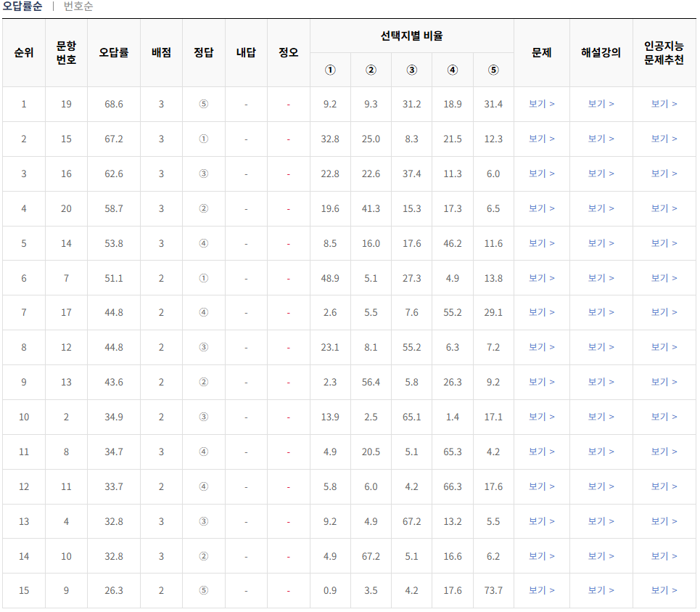View AI 문제추천 for question 4
The image size is (700, 612).
click(664, 521)
